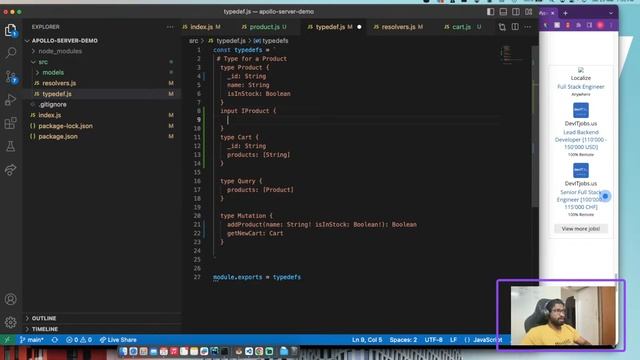Click the editor minimap
Screen dimensions: 640x360
(512, 55)
